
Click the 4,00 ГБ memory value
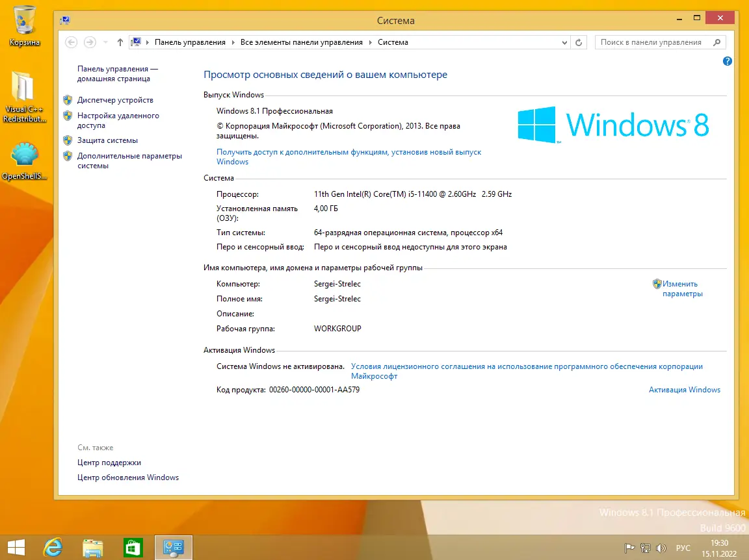coord(326,208)
